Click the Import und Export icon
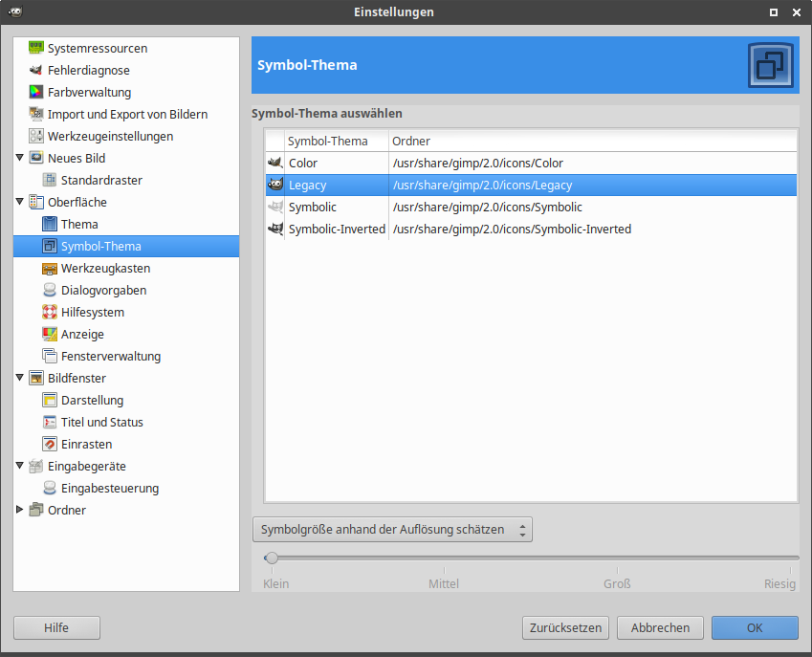Image resolution: width=812 pixels, height=657 pixels. point(36,114)
